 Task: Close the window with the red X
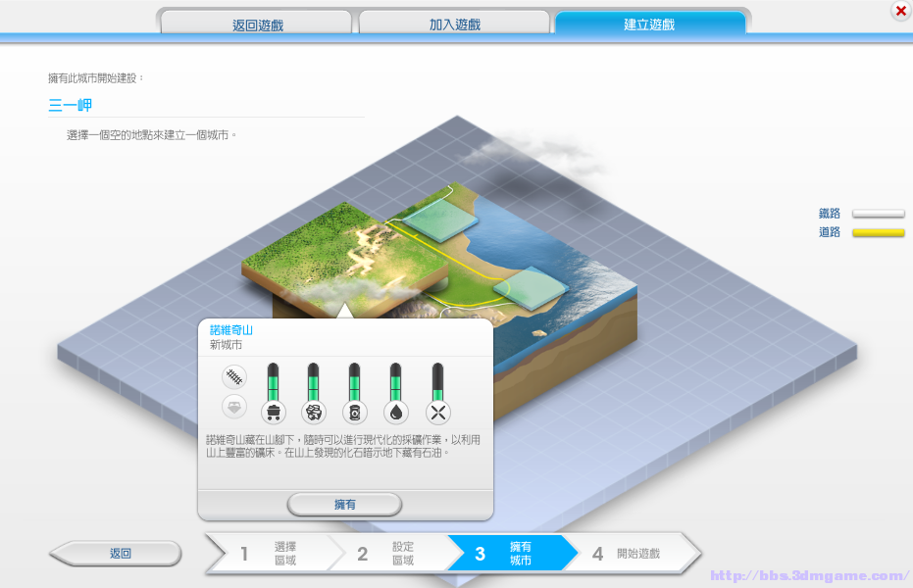click(900, 11)
